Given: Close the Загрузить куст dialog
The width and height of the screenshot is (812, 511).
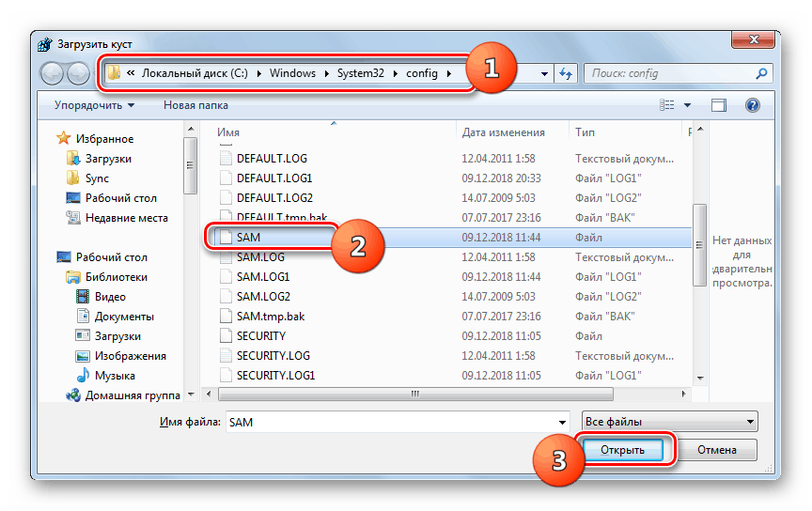Looking at the screenshot, I should [x=754, y=39].
